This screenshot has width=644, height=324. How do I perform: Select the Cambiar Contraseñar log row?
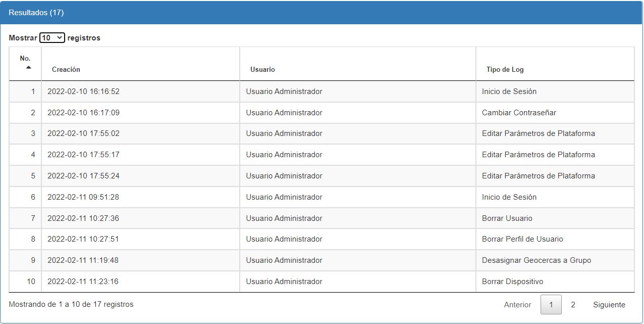pos(519,113)
